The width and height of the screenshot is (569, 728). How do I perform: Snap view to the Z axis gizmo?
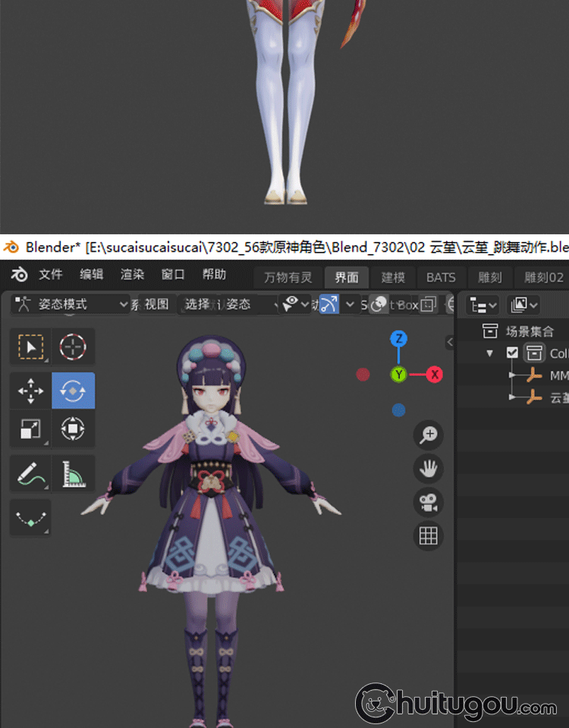[x=398, y=339]
